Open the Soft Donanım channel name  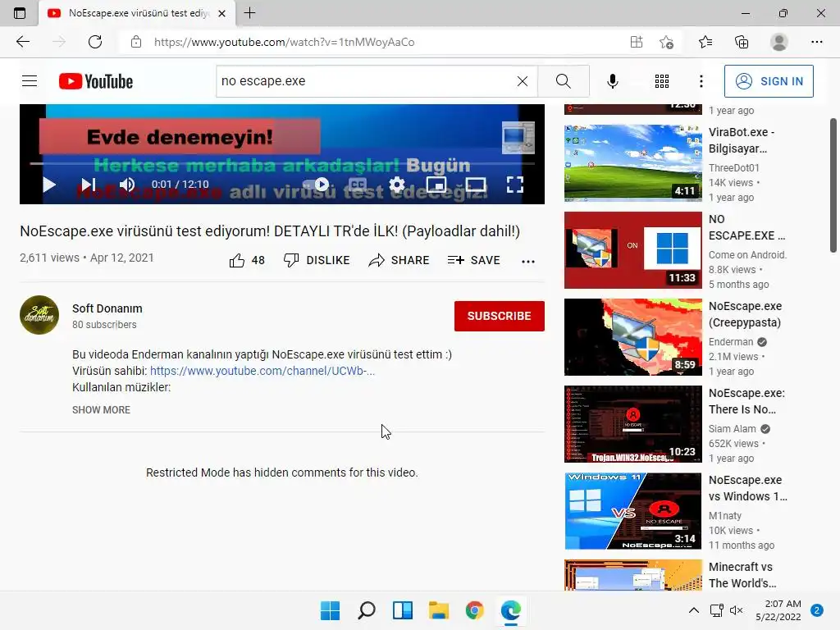[107, 308]
